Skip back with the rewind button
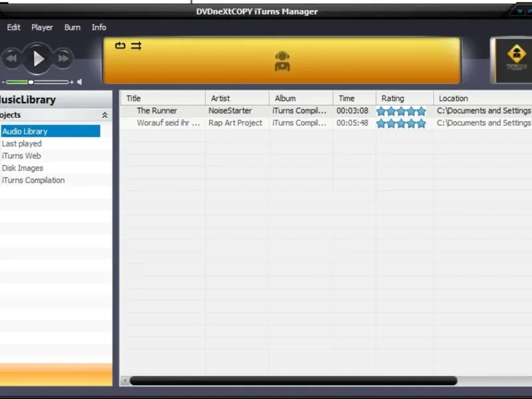 pos(12,59)
